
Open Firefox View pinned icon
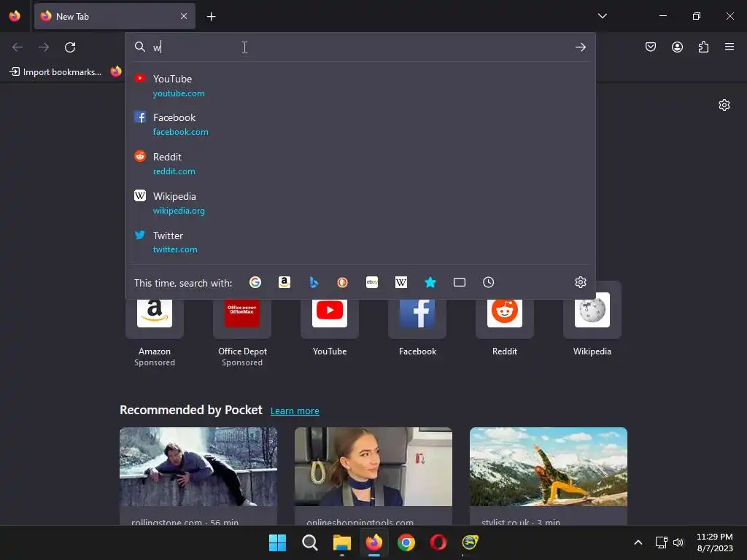point(15,16)
